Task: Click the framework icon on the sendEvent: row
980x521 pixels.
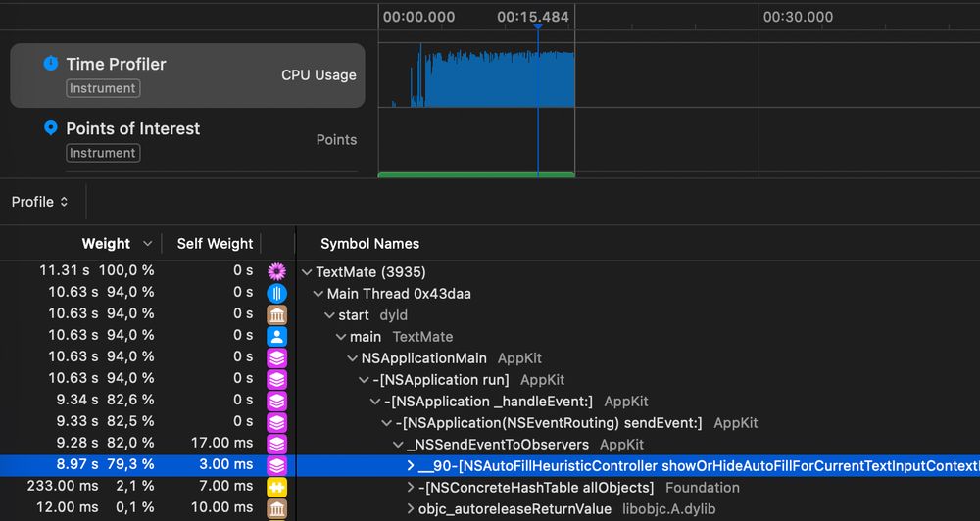Action: pyautogui.click(x=277, y=422)
